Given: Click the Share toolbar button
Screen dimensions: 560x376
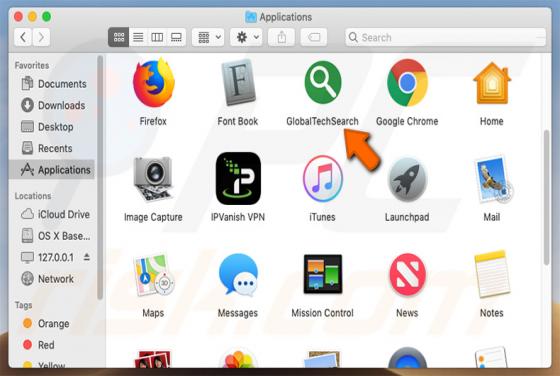Looking at the screenshot, I should (281, 37).
